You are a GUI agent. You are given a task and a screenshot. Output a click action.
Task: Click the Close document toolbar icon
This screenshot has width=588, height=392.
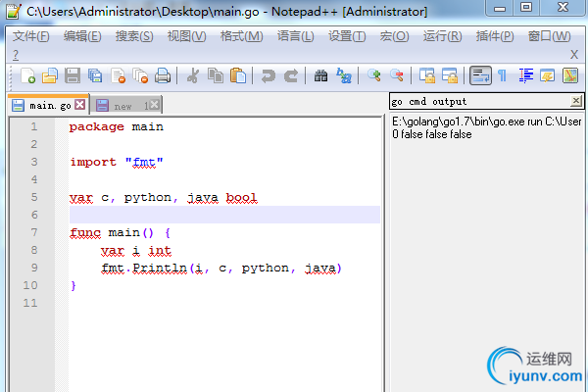(118, 75)
